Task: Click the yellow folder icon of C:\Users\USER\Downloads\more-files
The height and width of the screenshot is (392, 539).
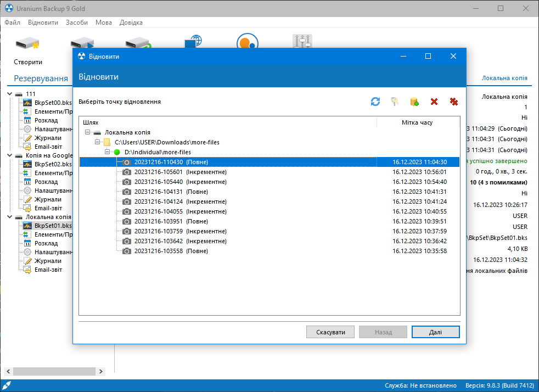Action: (x=107, y=142)
